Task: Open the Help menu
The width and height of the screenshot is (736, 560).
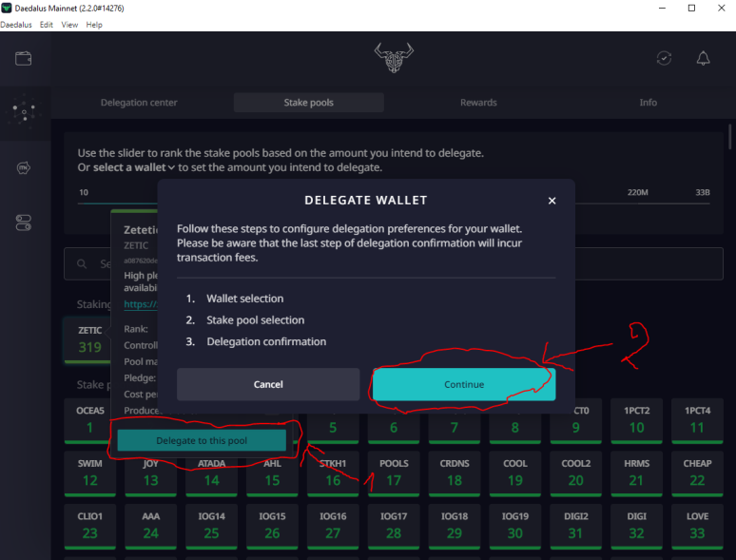Action: [94, 25]
